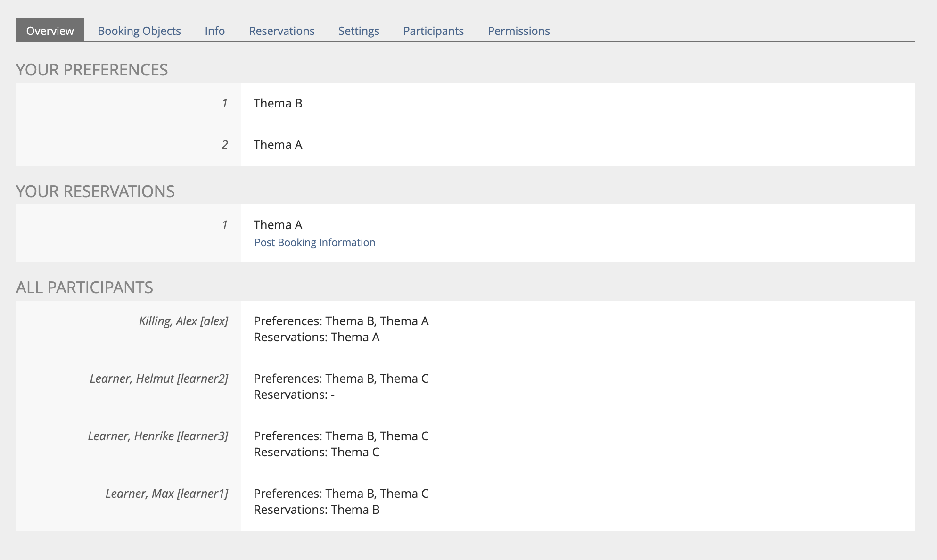Select second preference Thema A

278,145
